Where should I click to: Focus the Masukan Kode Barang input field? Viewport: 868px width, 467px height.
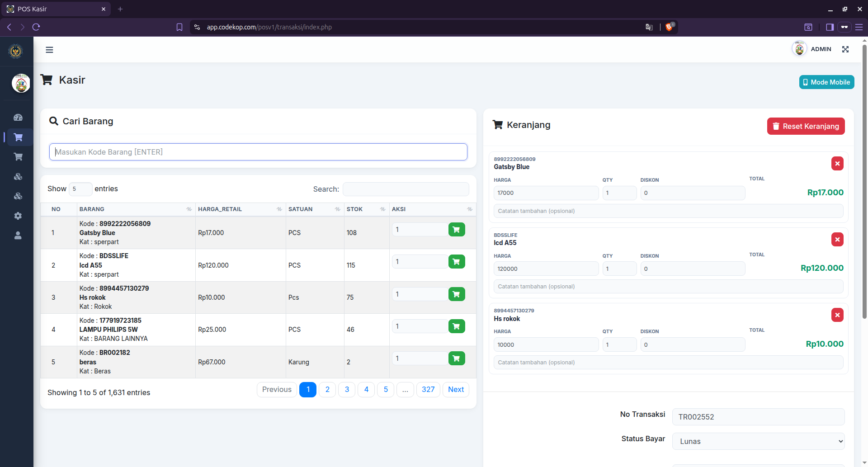point(258,152)
